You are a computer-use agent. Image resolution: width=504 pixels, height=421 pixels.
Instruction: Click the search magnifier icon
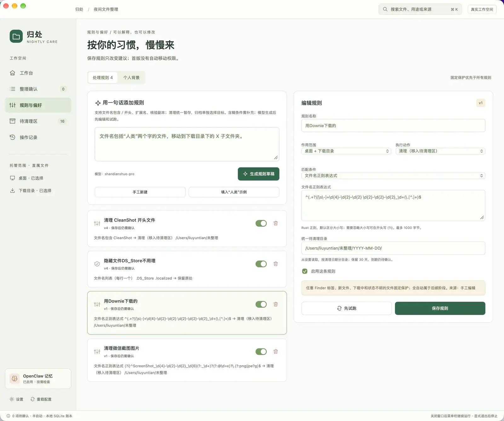385,9
